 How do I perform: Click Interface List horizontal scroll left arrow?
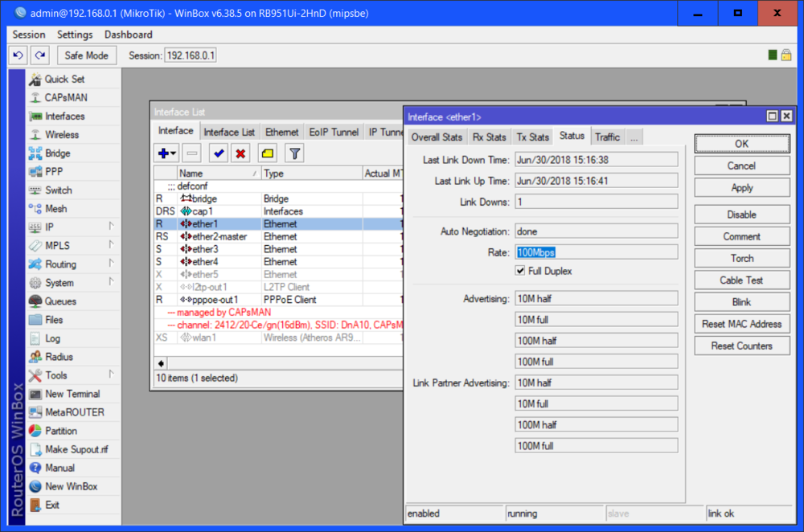click(x=161, y=363)
